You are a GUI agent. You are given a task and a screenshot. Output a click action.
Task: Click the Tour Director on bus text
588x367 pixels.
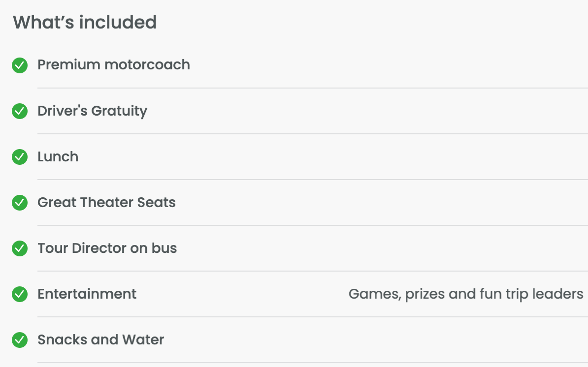[107, 248]
